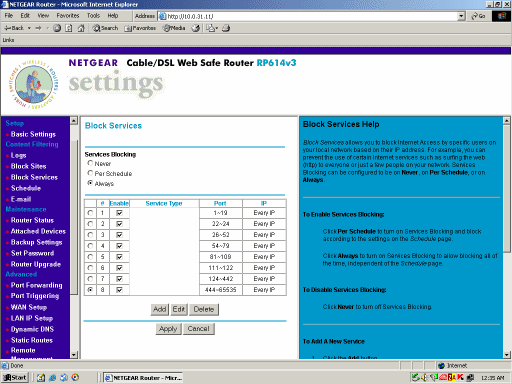Open the Mail toolbar dropdown arrow
Image resolution: width=512 pixels, height=384 pixels.
click(x=217, y=28)
